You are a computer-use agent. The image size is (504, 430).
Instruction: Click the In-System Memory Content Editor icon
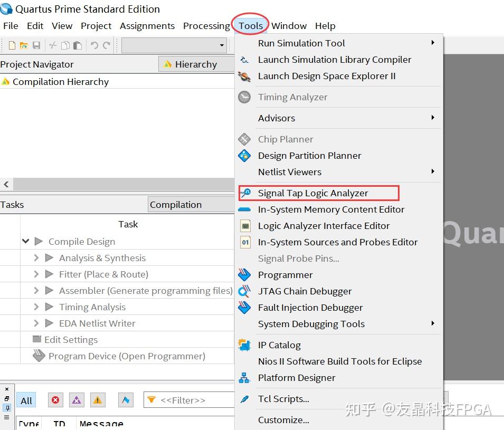click(244, 209)
